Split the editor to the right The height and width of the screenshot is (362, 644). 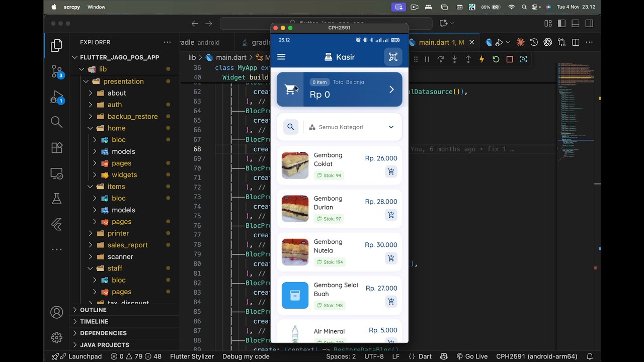point(576,42)
